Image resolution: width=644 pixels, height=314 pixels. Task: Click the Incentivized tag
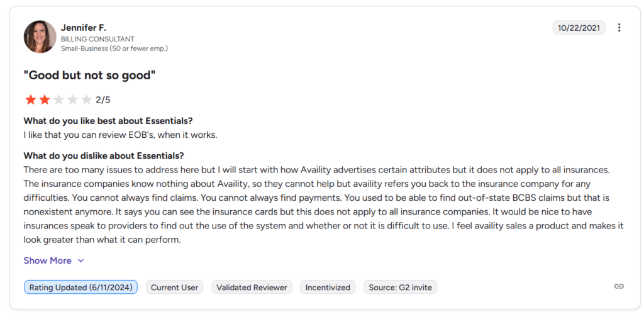click(x=328, y=288)
